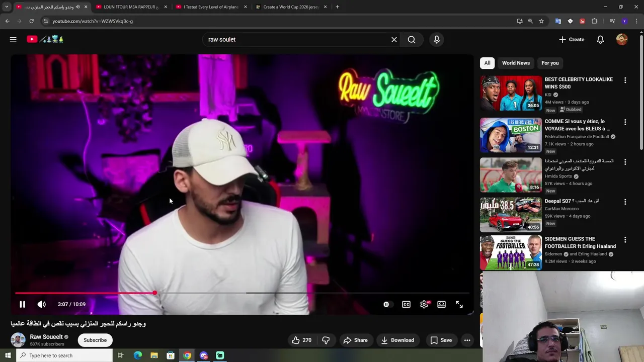
Task: View site information icon in address bar
Action: (46, 21)
